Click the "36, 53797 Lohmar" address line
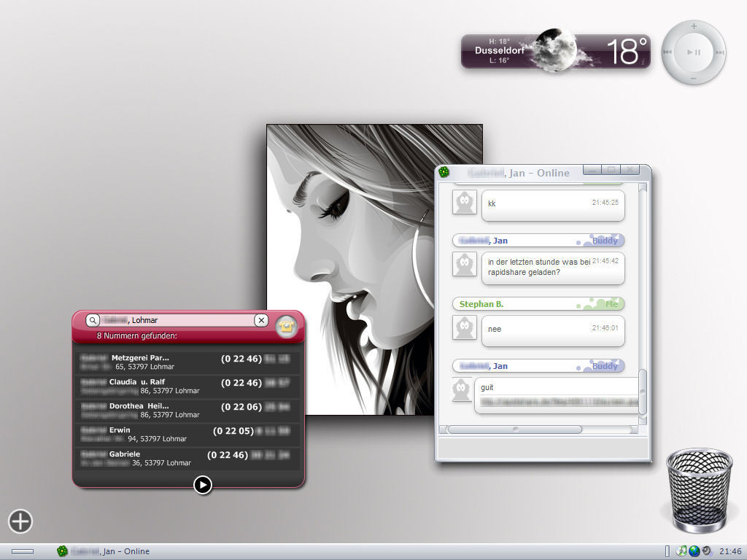 coord(161,463)
